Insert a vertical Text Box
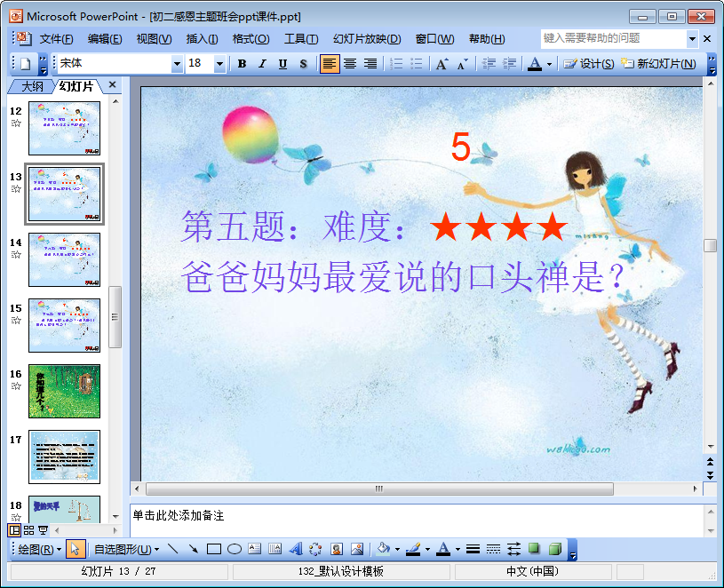 tap(274, 549)
